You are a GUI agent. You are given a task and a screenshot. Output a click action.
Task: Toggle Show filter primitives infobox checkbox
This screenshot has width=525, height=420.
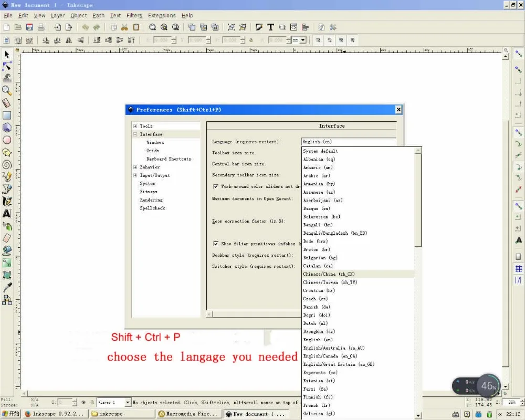216,244
